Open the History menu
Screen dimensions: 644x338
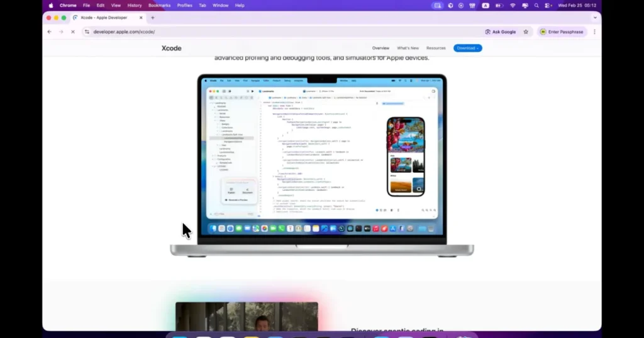(135, 5)
